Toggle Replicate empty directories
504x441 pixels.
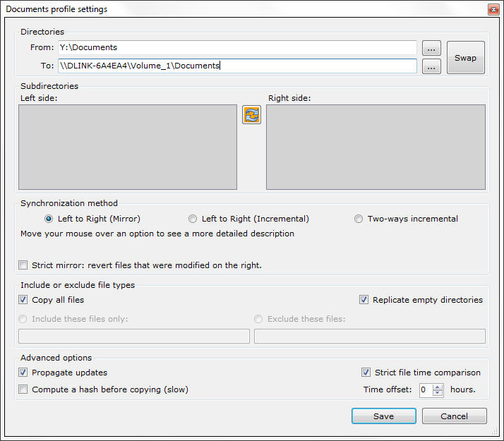click(x=364, y=300)
